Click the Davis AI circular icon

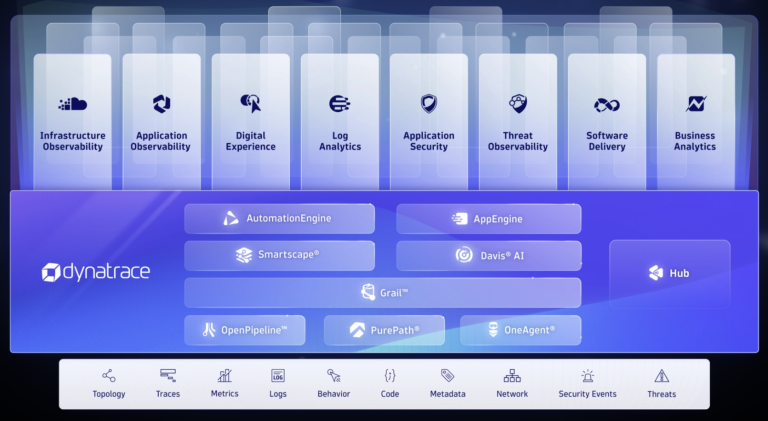click(464, 255)
